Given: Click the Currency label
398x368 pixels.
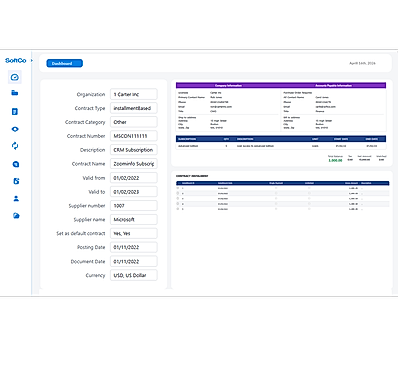Looking at the screenshot, I should tap(95, 275).
